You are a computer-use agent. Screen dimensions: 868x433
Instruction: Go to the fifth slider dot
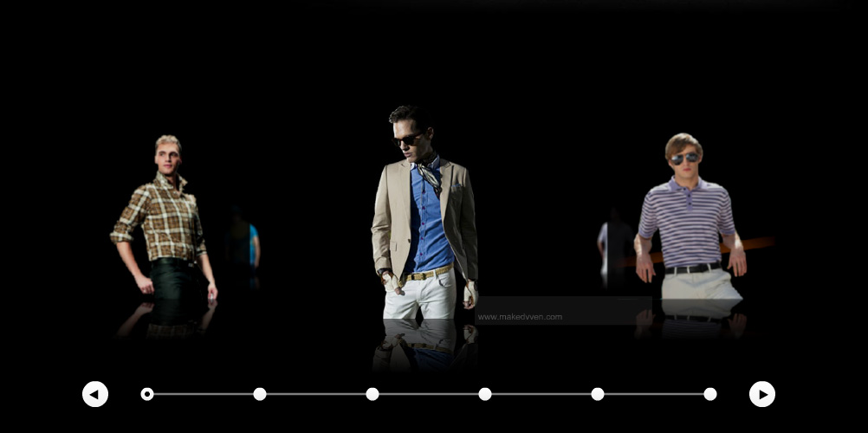[x=598, y=394]
